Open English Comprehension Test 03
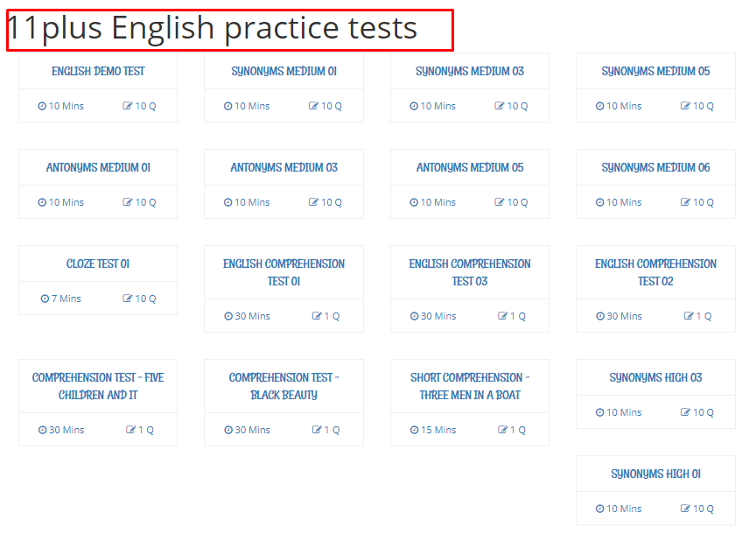This screenshot has height=534, width=756. (470, 272)
